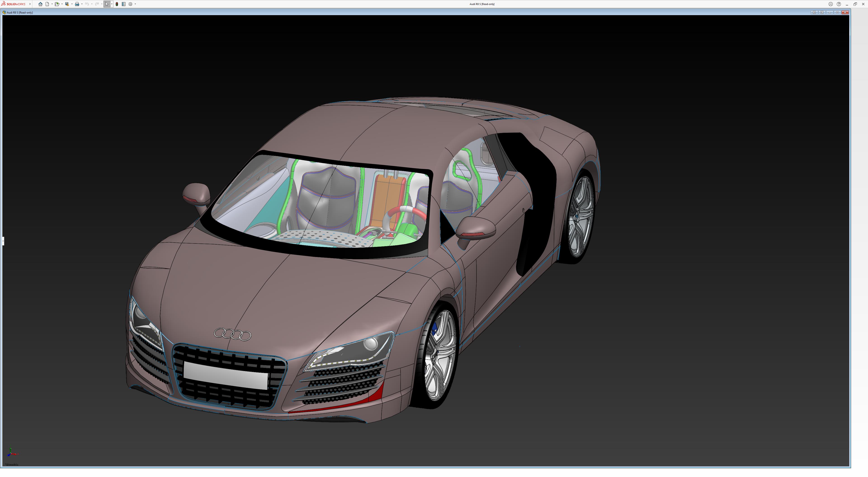This screenshot has width=868, height=477.
Task: Open the user login account icon
Action: click(831, 4)
